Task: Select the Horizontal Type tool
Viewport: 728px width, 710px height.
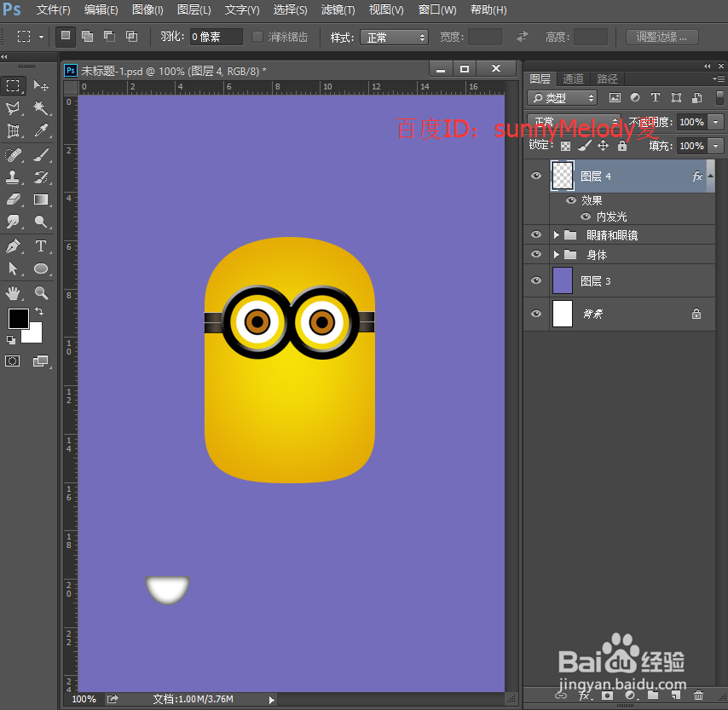Action: click(x=41, y=245)
